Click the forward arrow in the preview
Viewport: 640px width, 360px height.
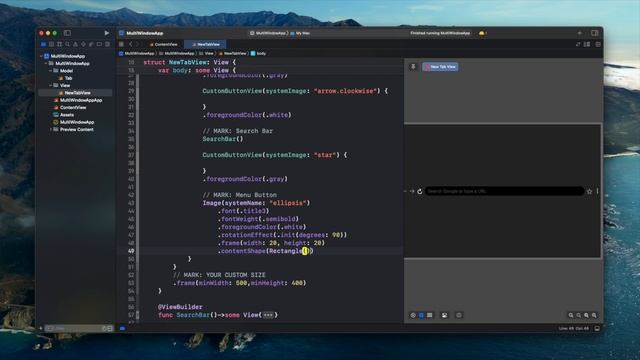[412, 191]
